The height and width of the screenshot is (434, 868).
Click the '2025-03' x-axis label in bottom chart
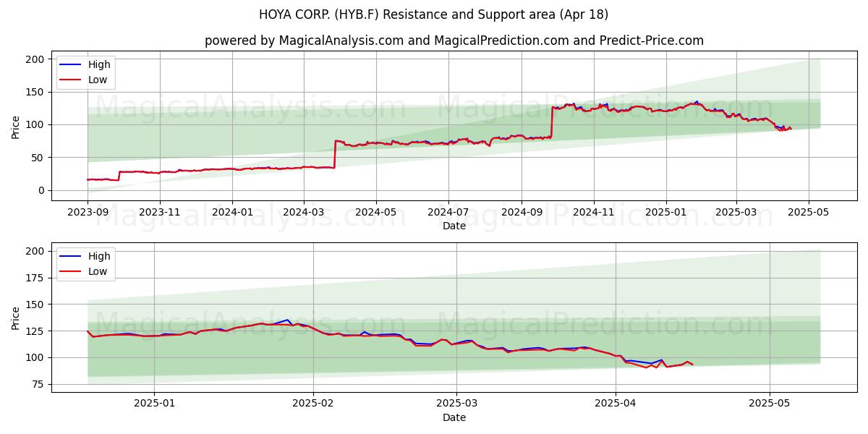[456, 404]
